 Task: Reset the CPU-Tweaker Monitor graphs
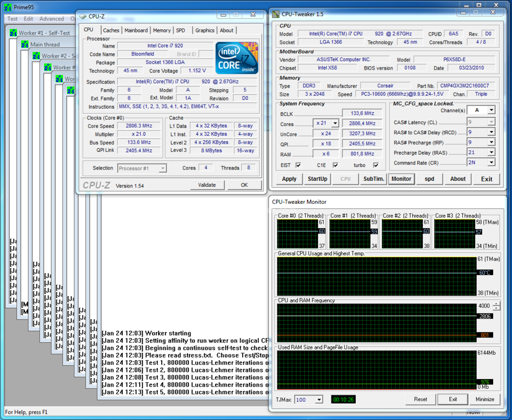[420, 400]
